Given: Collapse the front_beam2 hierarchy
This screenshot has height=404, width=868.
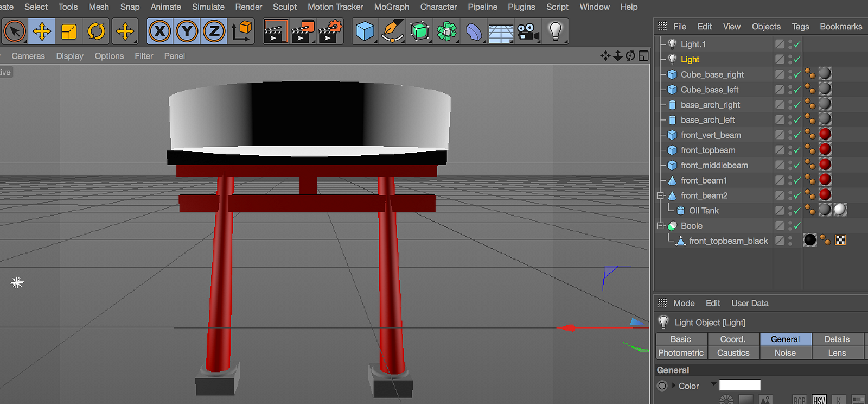Looking at the screenshot, I should coord(660,195).
